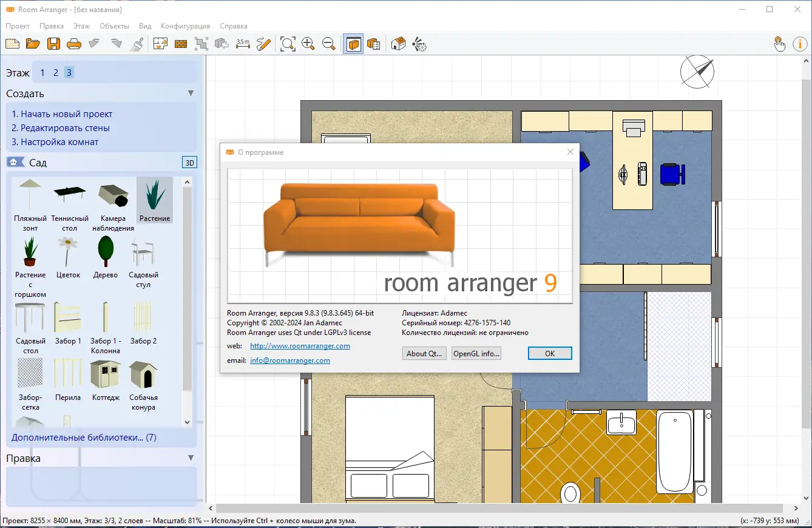
Task: Select the Садовый стул chair object
Action: 143,262
